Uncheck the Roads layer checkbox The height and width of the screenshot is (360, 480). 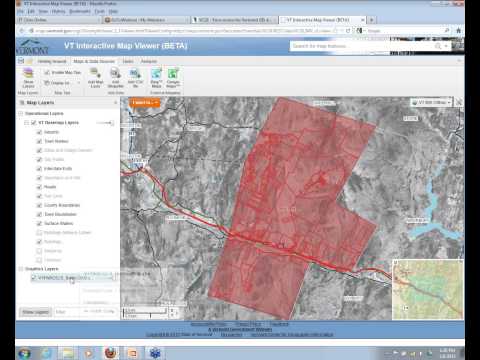[x=39, y=187]
